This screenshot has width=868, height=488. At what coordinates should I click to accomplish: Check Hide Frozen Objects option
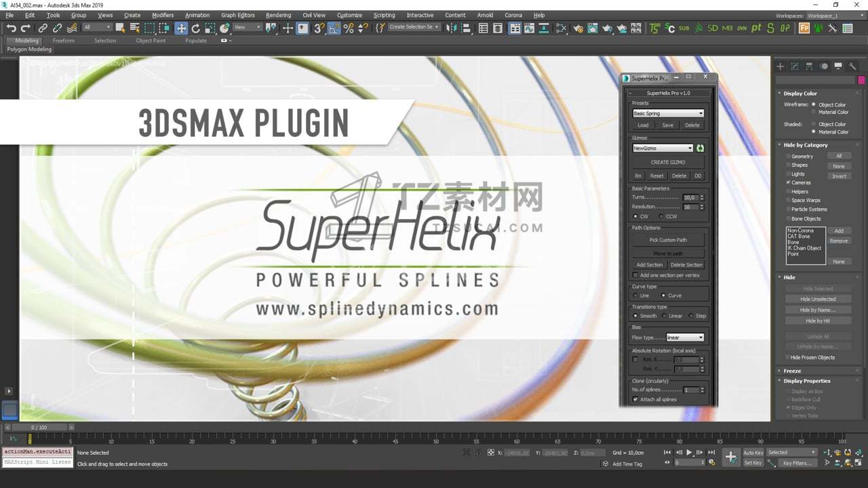[788, 357]
